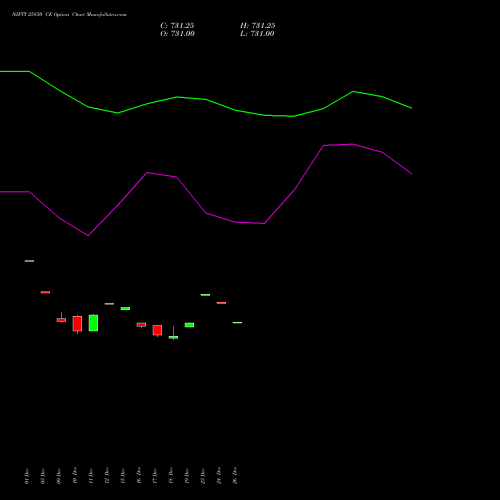Click the open value O: 731.00
The width and height of the screenshot is (500, 500).
pyautogui.click(x=177, y=34)
